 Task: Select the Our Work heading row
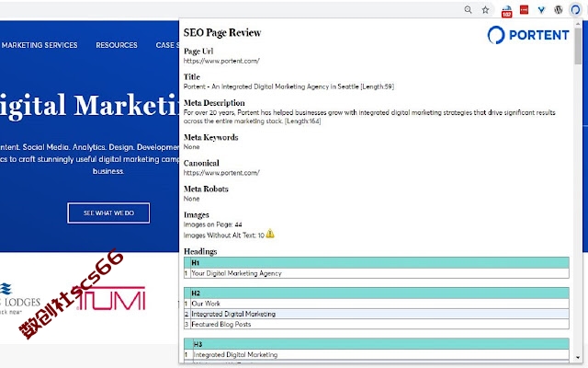[377, 304]
